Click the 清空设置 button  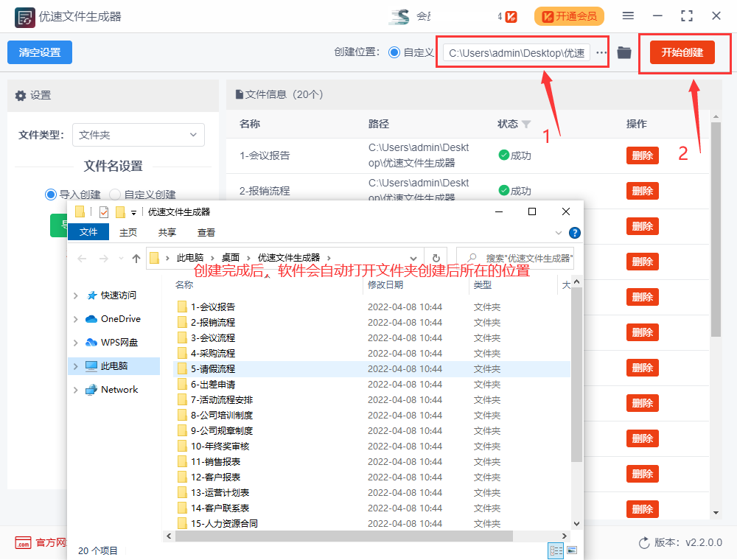(x=41, y=52)
